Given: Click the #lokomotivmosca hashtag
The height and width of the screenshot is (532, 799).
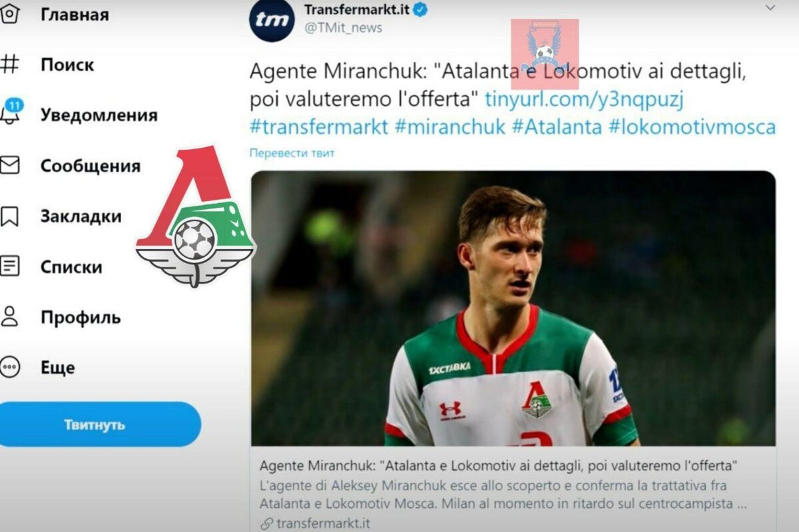Looking at the screenshot, I should click(692, 126).
